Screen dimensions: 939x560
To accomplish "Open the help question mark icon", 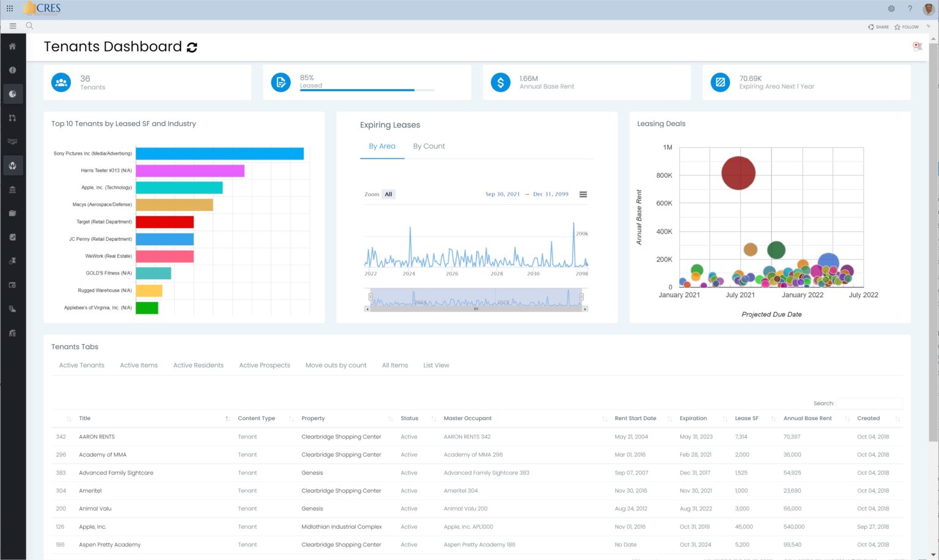I will (x=910, y=9).
